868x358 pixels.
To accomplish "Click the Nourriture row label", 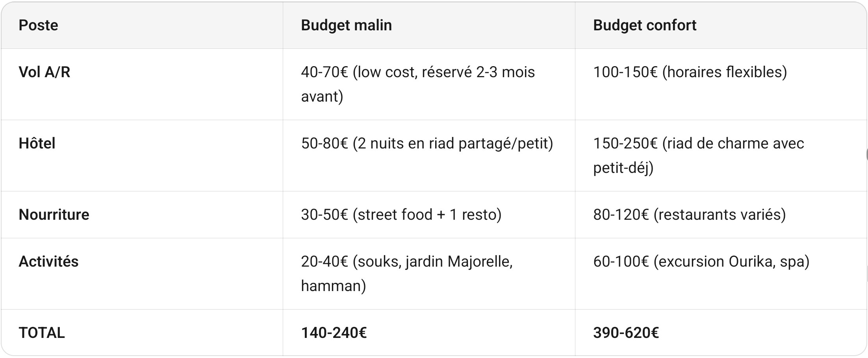I will click(x=54, y=215).
